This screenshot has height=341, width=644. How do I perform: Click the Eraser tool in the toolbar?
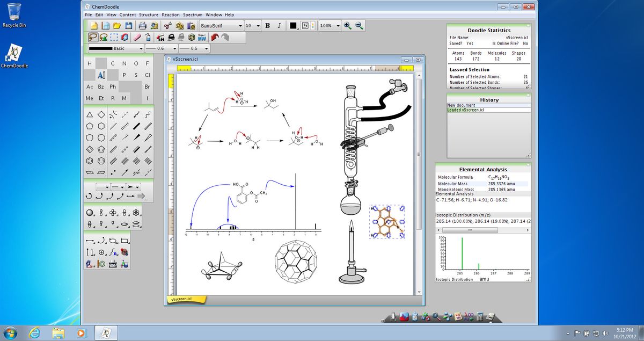(x=137, y=37)
